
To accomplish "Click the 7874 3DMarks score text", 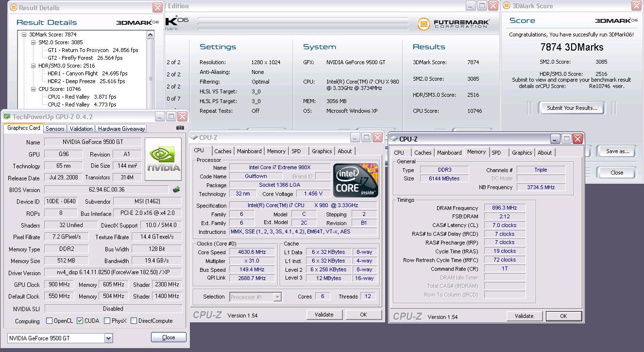I will point(572,47).
